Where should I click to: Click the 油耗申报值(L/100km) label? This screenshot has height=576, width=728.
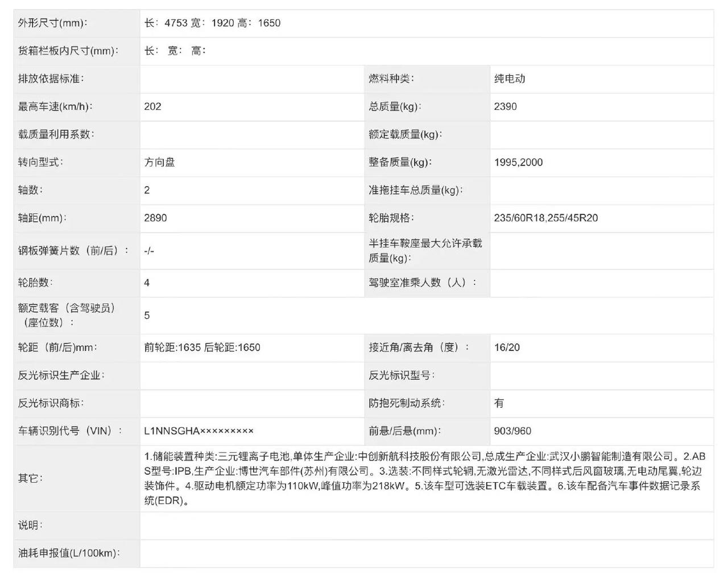pyautogui.click(x=69, y=553)
